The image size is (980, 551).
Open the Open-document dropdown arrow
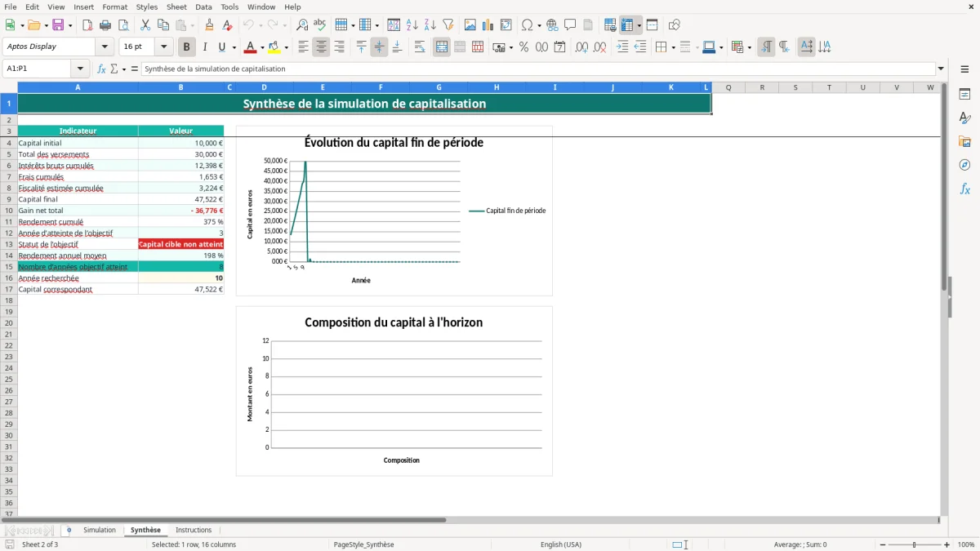click(45, 25)
